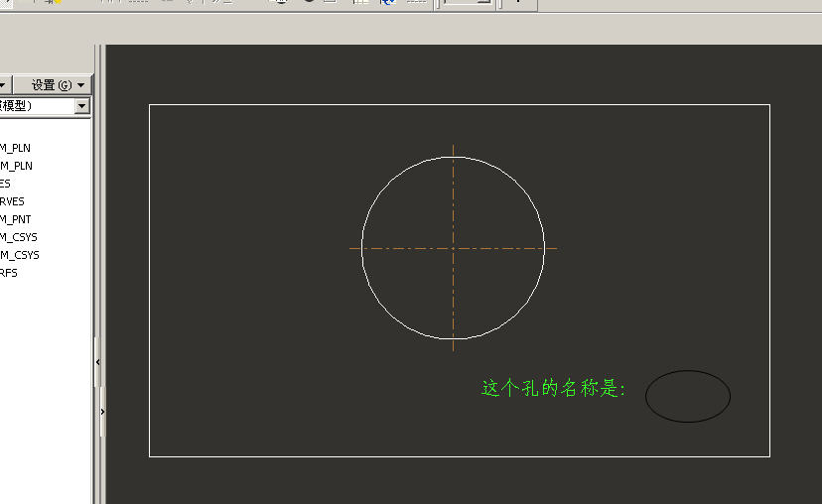Click the right-pointing sash arrow
This screenshot has height=504, width=822.
(103, 412)
